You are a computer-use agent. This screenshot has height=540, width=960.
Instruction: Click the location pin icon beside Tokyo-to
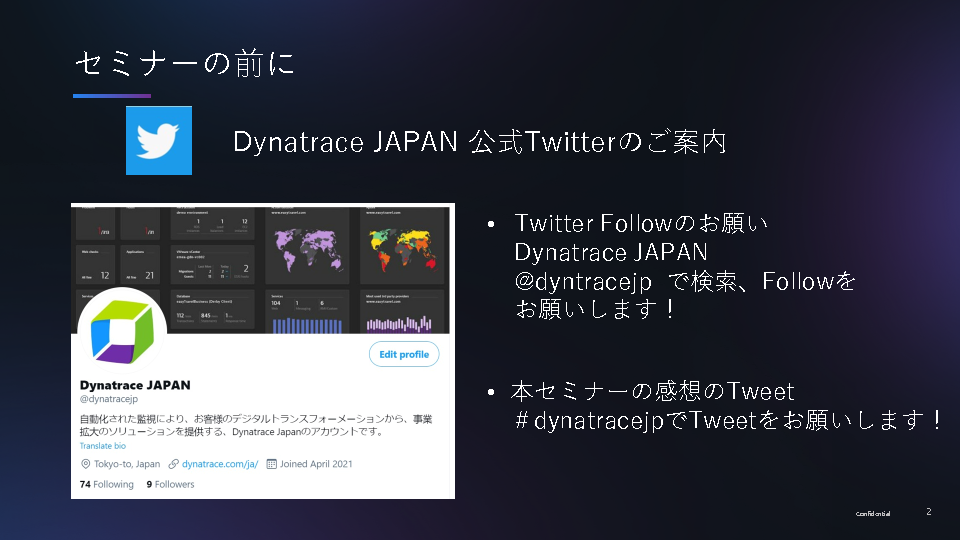pos(85,464)
